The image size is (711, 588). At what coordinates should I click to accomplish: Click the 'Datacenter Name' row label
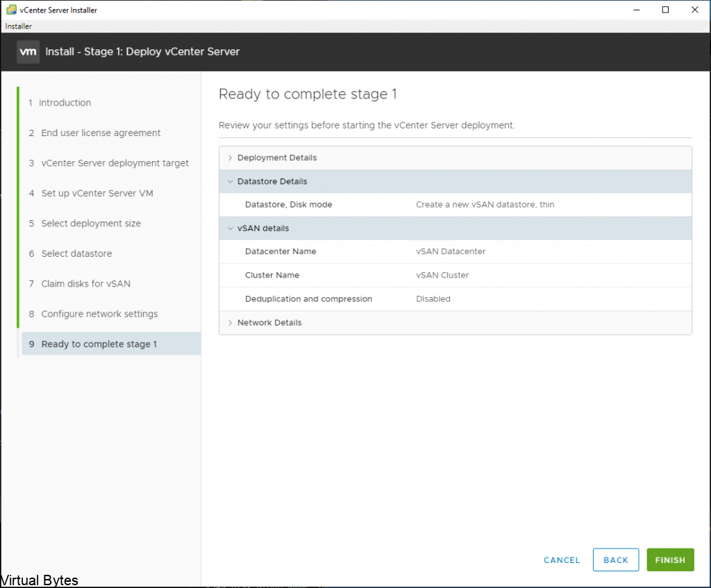point(281,251)
